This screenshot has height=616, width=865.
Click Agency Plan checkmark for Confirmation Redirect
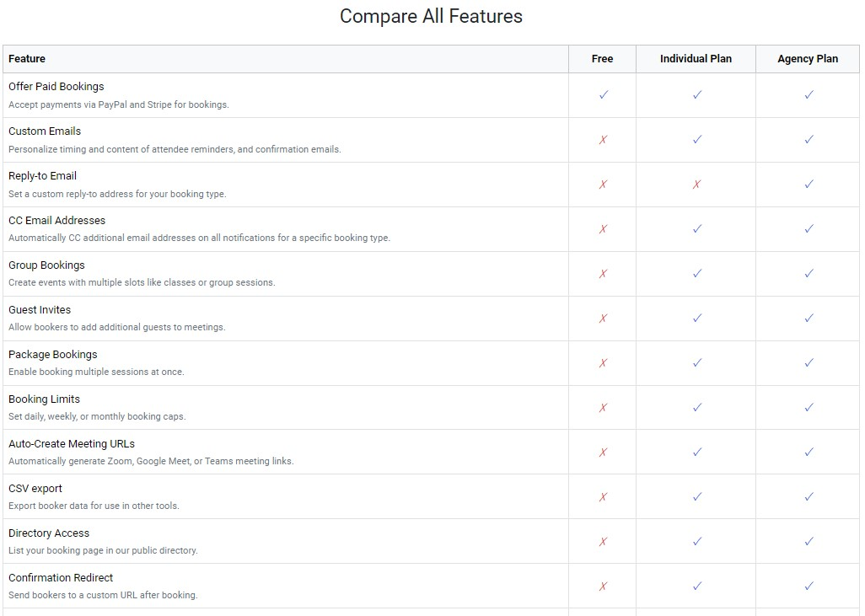coord(809,587)
